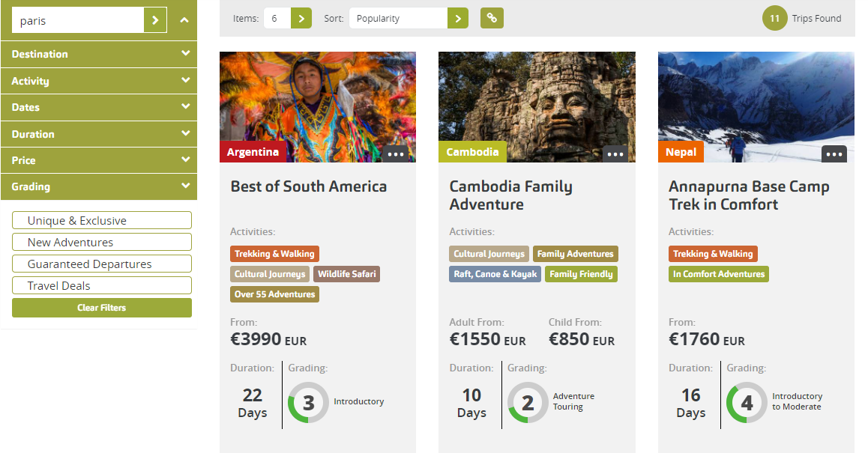The width and height of the screenshot is (868, 453).
Task: Click the search submit arrow beside paris
Action: (x=155, y=20)
